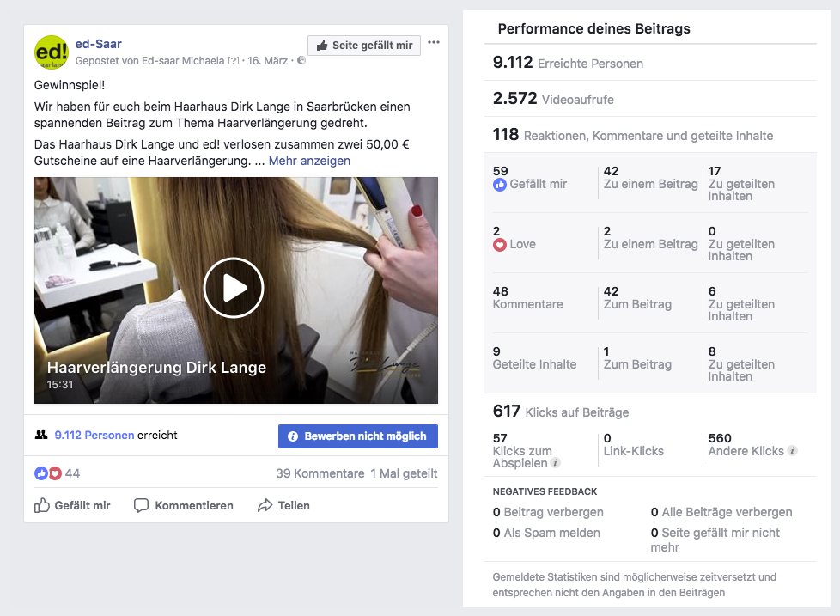Click the 0 Link-Klicks stat

[633, 445]
